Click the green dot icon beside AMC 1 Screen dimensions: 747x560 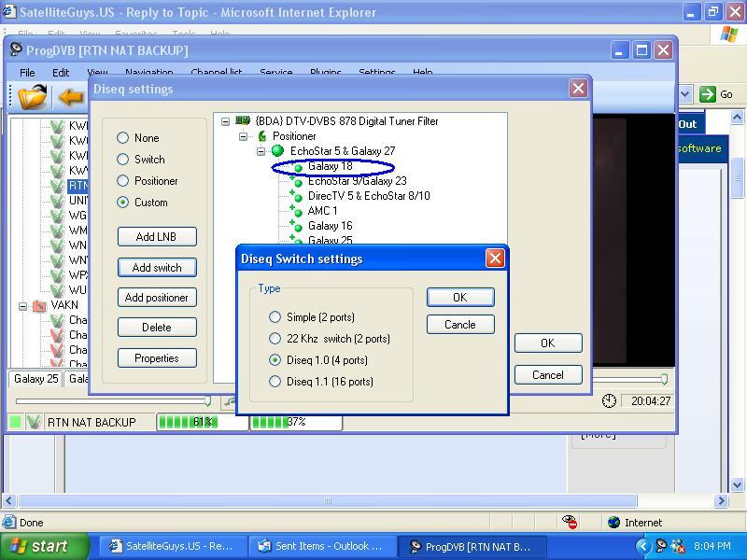[x=296, y=212]
